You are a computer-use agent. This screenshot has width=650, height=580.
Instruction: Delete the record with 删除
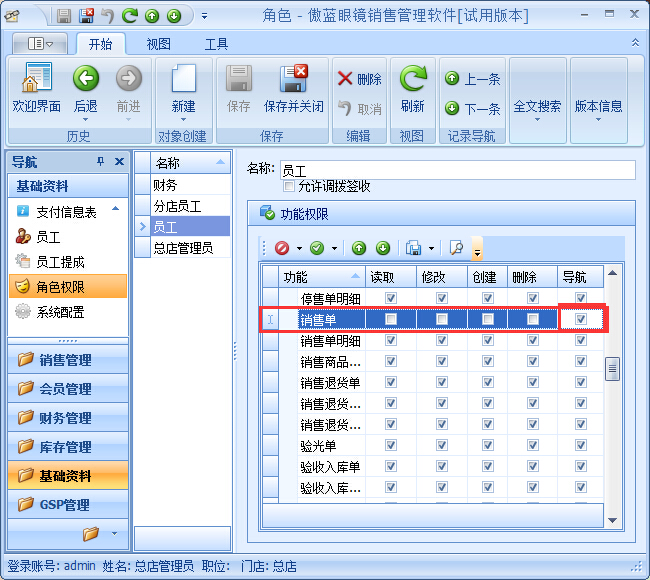[359, 78]
